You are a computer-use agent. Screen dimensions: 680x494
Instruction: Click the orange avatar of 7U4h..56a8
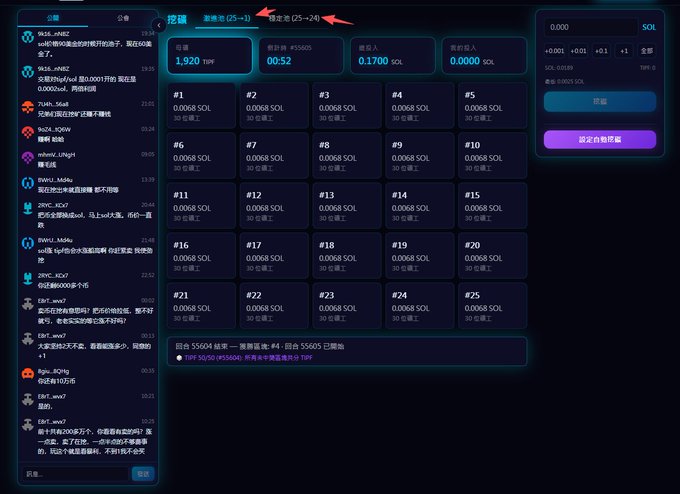pyautogui.click(x=28, y=107)
